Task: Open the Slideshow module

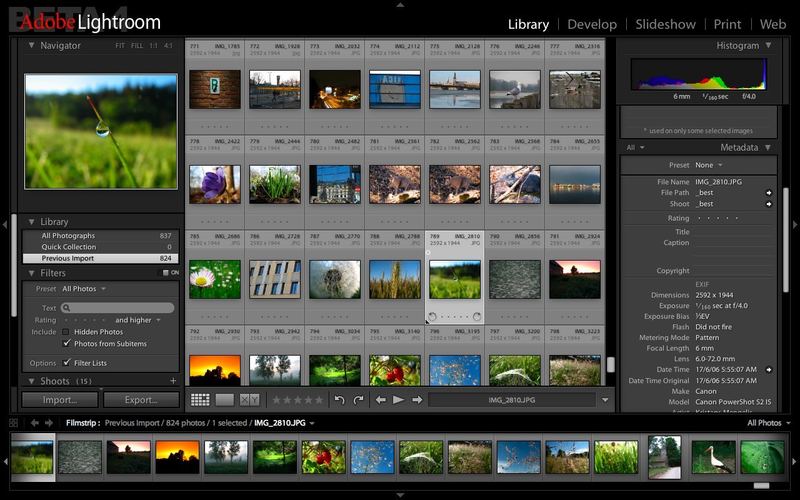Action: pos(666,24)
